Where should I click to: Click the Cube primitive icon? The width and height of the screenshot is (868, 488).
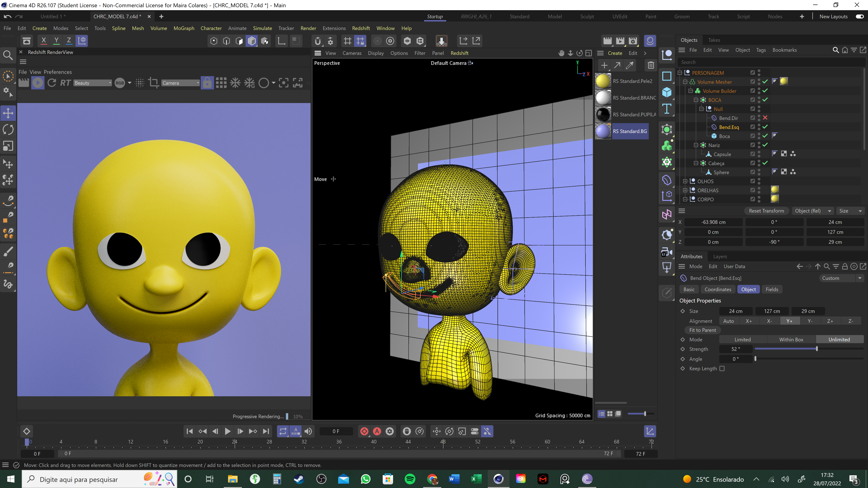point(667,92)
